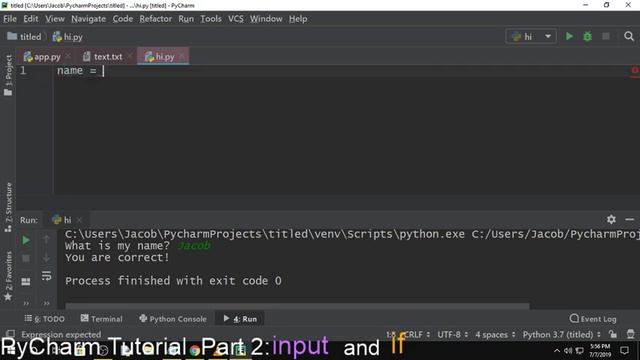Select Python 3.7 (titled) interpreter widget
Image resolution: width=640 pixels, height=360 pixels.
point(561,335)
